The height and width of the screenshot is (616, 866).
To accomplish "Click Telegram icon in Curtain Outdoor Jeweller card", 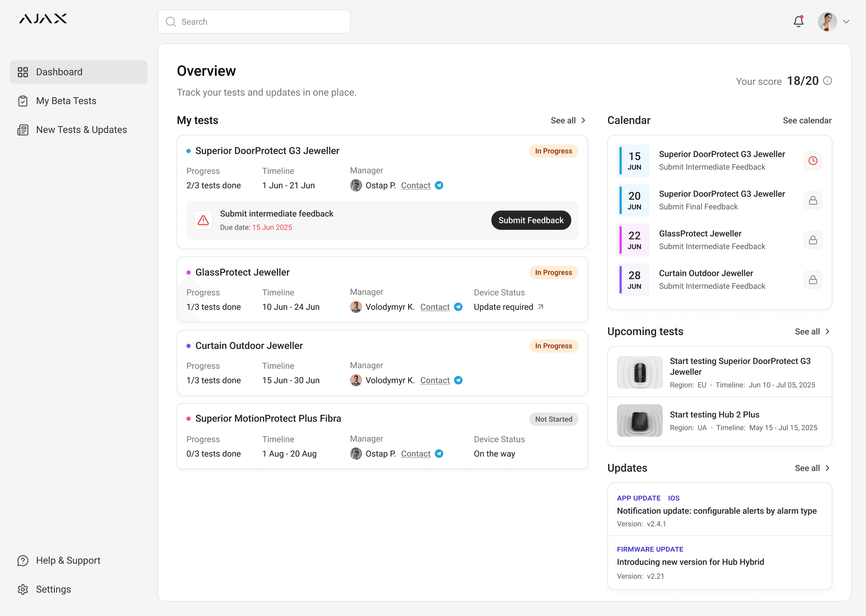I will [458, 381].
